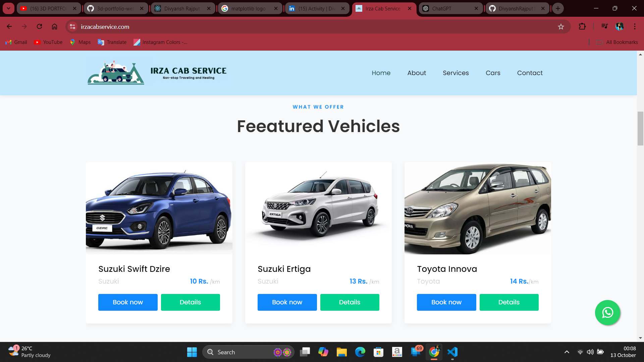This screenshot has height=362, width=644.
Task: Click the browser forward arrow
Action: 24,26
